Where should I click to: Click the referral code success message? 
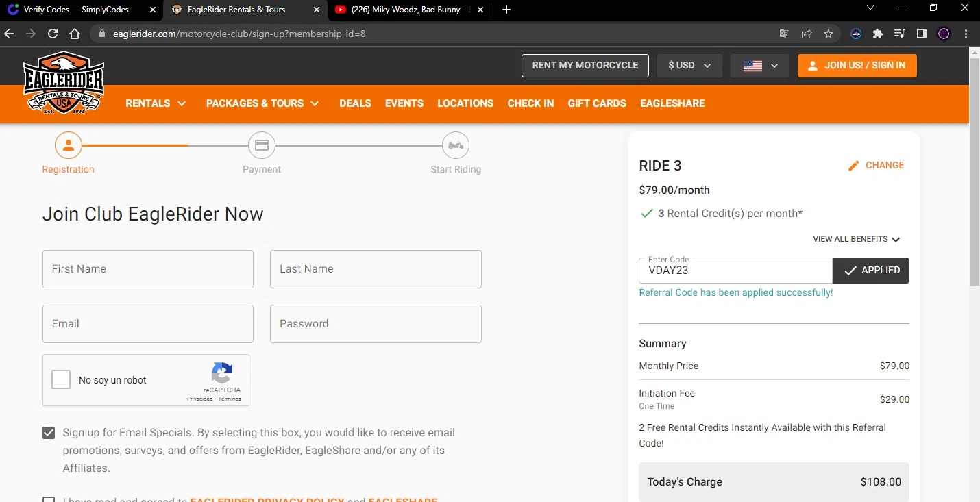tap(736, 293)
